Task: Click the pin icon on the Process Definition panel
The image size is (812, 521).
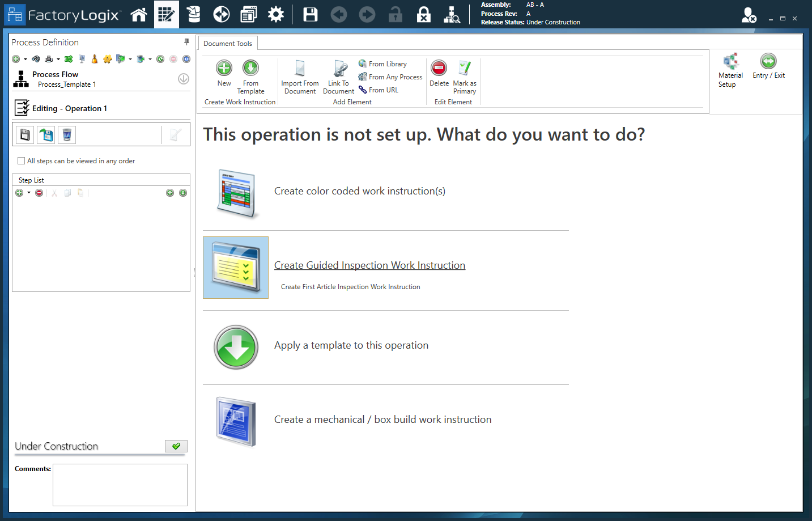Action: point(186,42)
